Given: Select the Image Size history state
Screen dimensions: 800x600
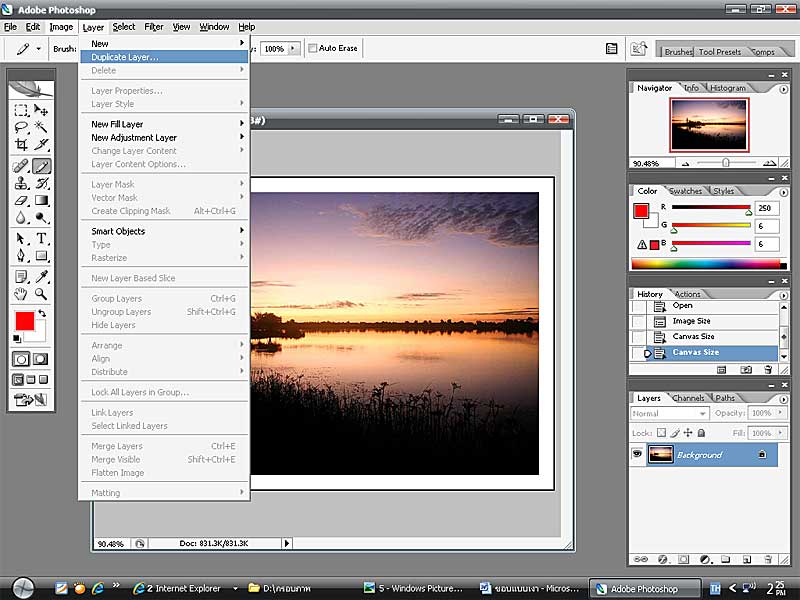Looking at the screenshot, I should click(x=704, y=321).
